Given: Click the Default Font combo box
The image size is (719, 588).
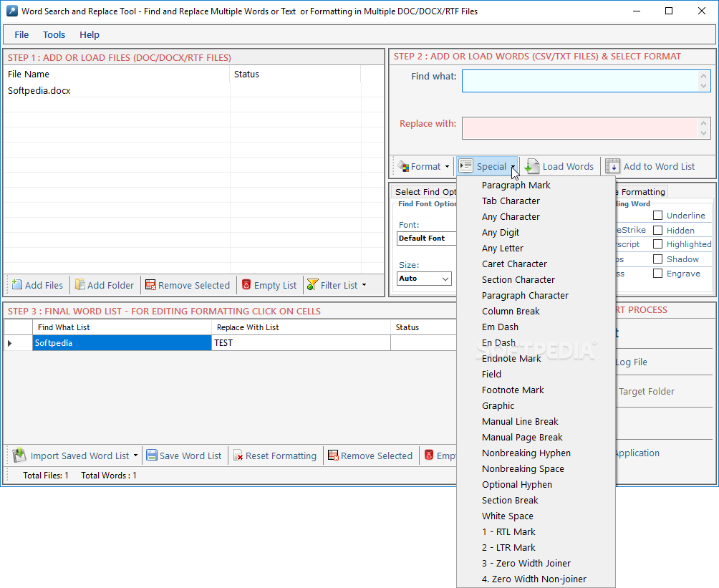Looking at the screenshot, I should click(x=426, y=238).
